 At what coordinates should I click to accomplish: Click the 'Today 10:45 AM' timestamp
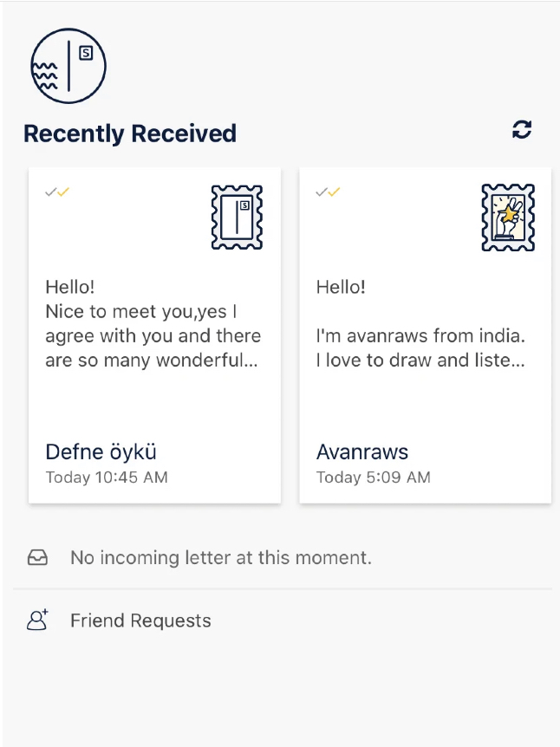(x=107, y=477)
